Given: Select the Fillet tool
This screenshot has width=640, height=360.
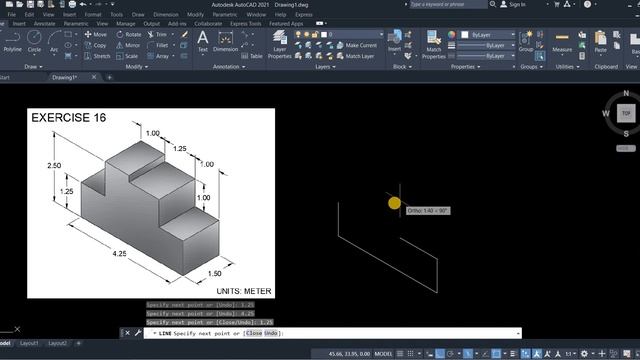Looking at the screenshot, I should click(158, 45).
